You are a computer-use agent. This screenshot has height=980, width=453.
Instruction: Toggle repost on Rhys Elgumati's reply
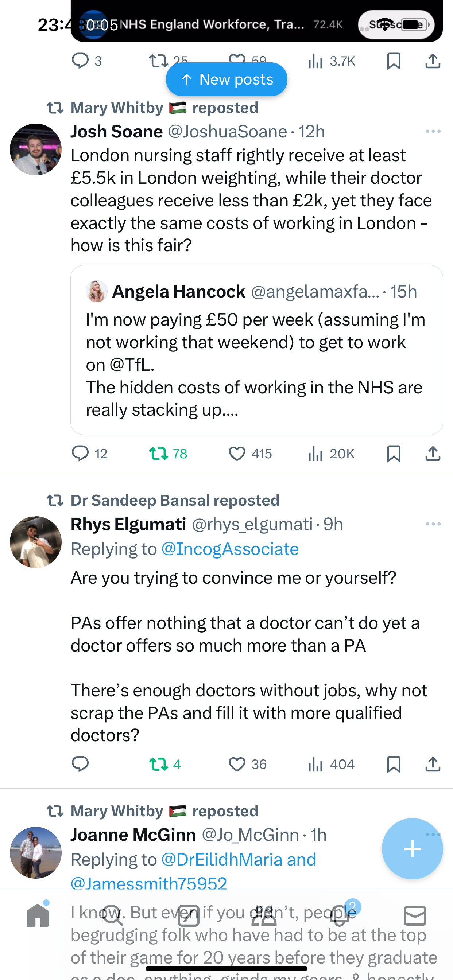158,764
